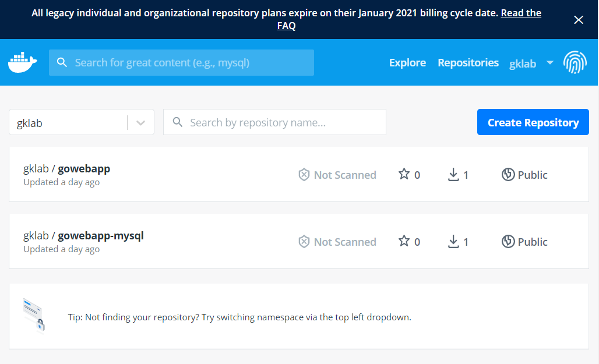This screenshot has height=364, width=599.
Task: Click the download icon for gklab / gowebapp-mysql
Action: pos(453,241)
